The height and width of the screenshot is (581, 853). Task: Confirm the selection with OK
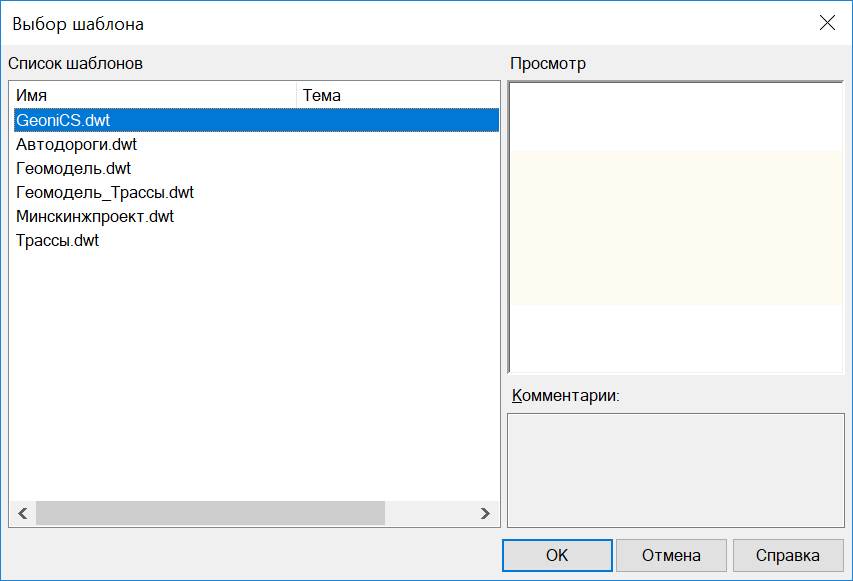[557, 555]
